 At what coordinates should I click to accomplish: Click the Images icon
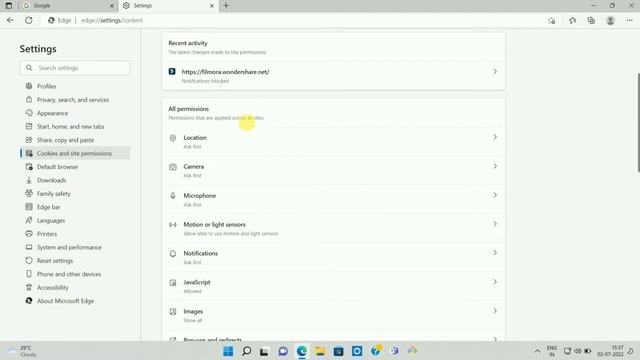coord(173,312)
